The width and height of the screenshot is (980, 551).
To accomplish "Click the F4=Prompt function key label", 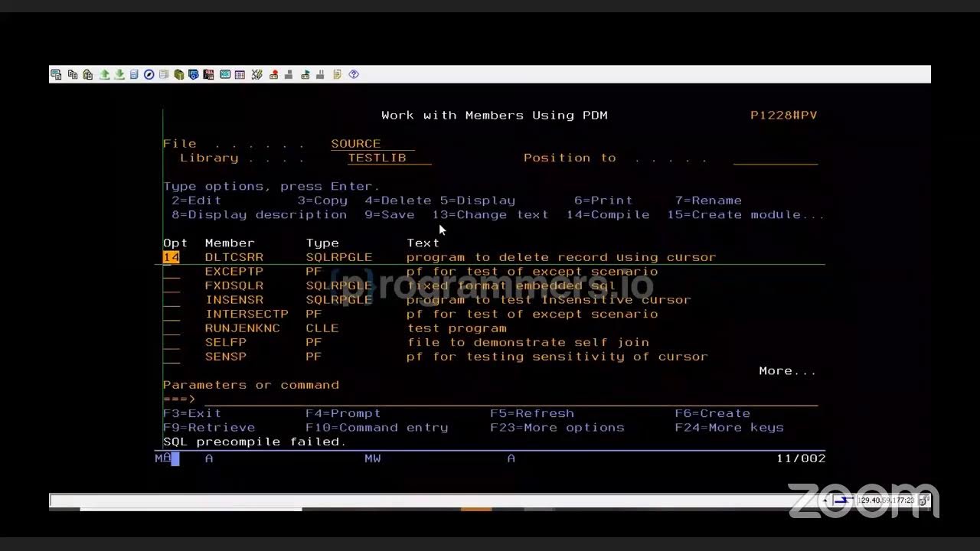I will click(343, 413).
